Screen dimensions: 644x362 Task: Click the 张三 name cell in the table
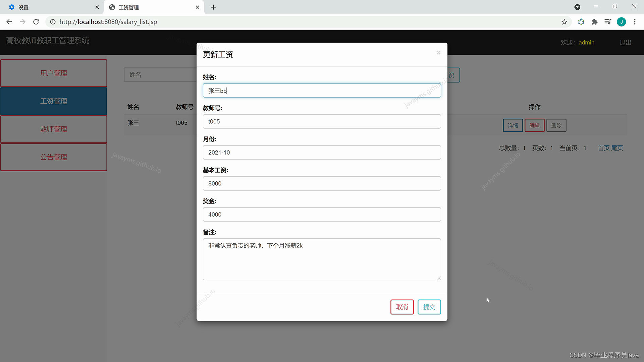(133, 123)
